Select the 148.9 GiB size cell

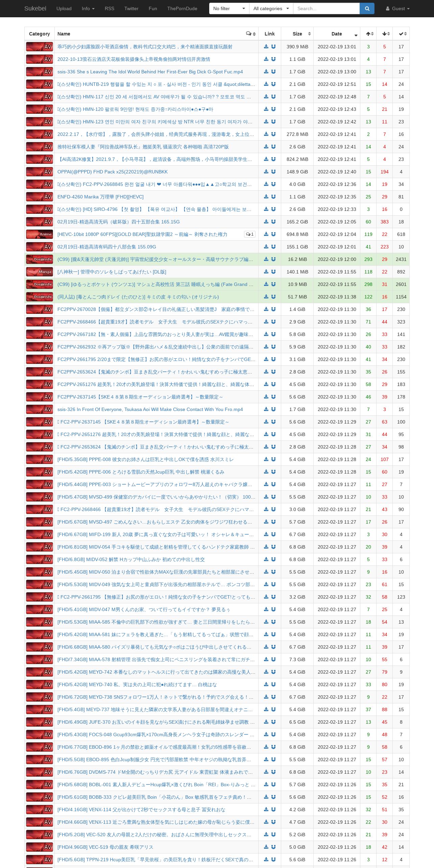pyautogui.click(x=297, y=172)
